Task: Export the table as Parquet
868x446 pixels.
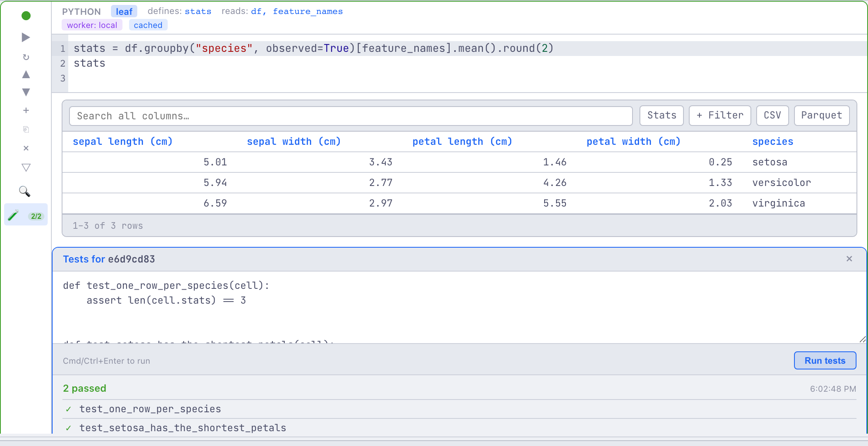Action: click(822, 115)
